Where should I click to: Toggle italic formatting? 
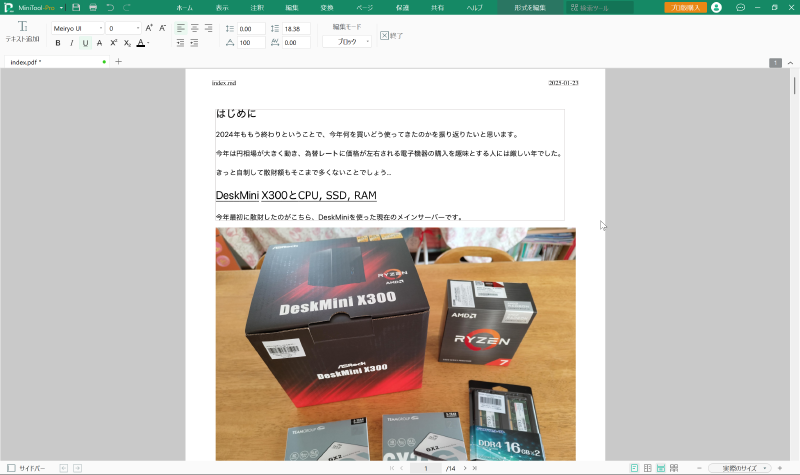point(71,43)
